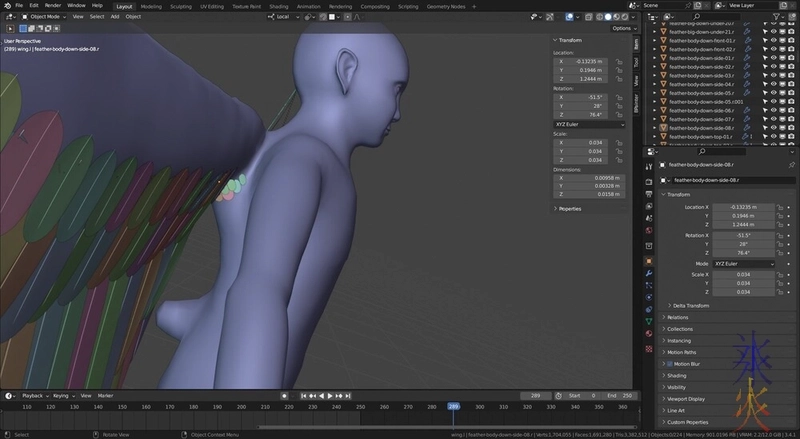Image resolution: width=800 pixels, height=439 pixels.
Task: Enable the Motion Blur checkbox
Action: [x=669, y=364]
